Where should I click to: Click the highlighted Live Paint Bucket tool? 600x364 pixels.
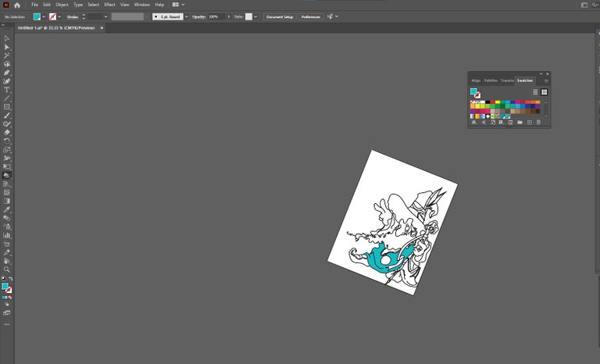point(6,175)
